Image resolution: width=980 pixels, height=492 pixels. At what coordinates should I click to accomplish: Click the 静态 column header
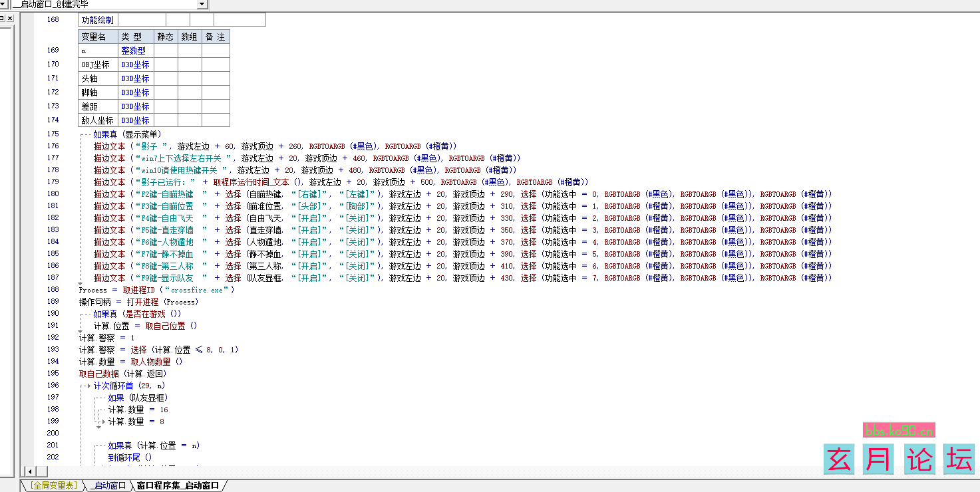(166, 37)
